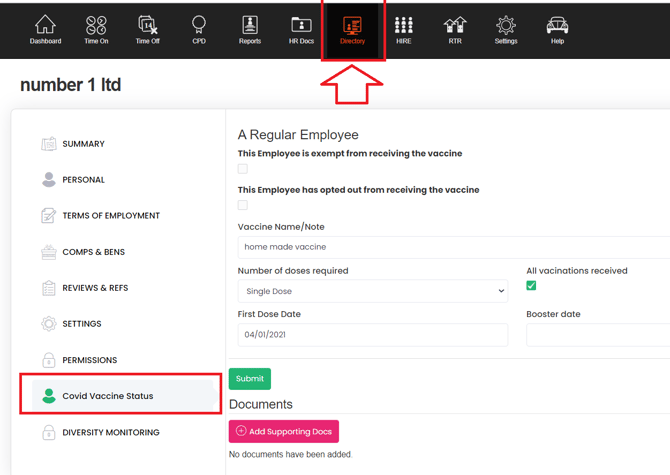670x475 pixels.
Task: Click the Booster date field
Action: tap(598, 335)
